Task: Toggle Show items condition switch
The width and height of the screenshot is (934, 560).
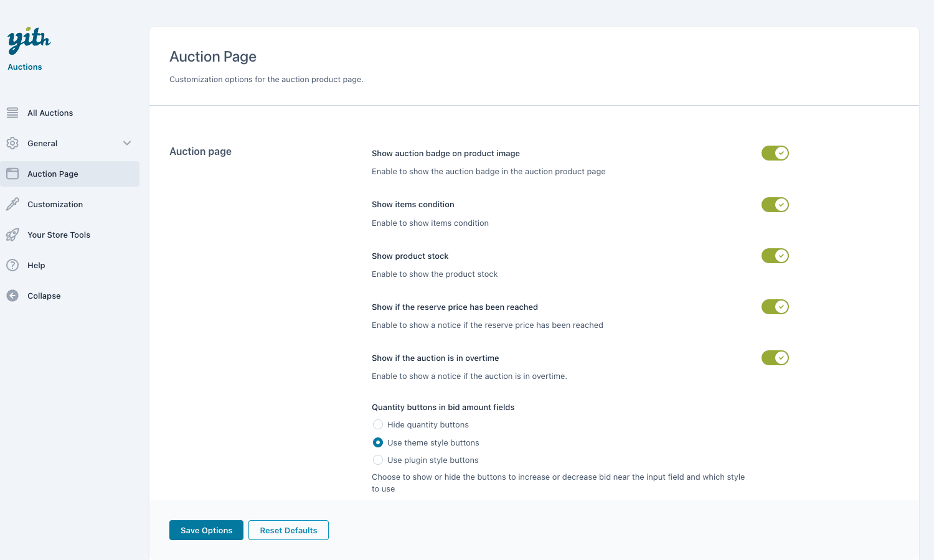Action: tap(775, 205)
